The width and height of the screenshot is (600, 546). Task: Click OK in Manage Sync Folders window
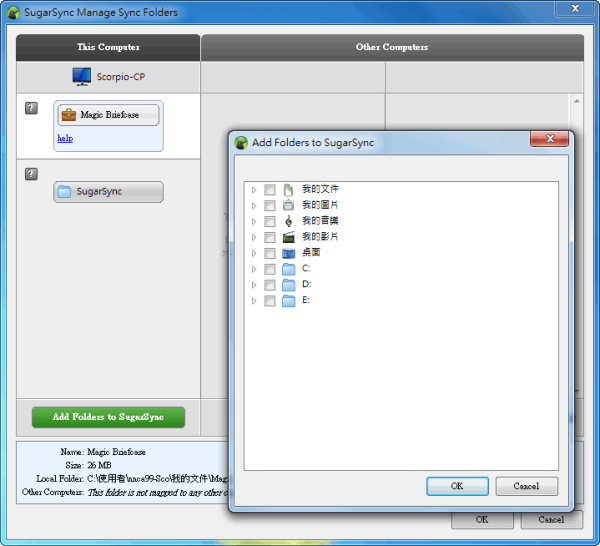[x=482, y=520]
